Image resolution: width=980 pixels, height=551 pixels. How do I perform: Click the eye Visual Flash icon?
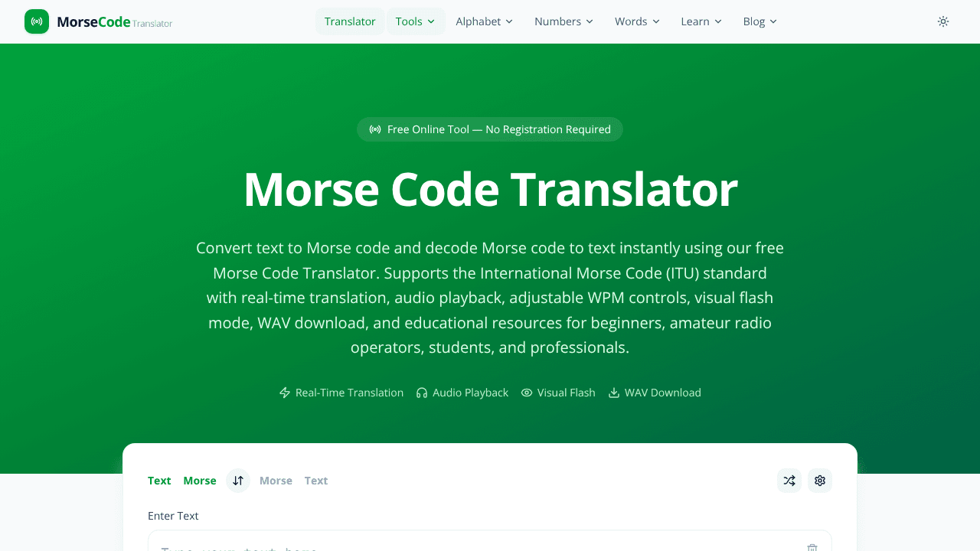coord(527,393)
